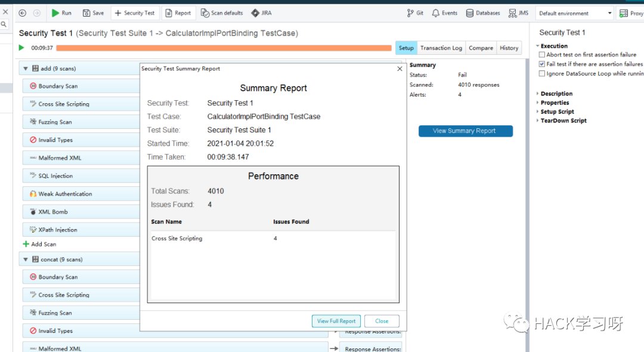Open the JMS toolbar item
Image resolution: width=644 pixels, height=352 pixels.
[518, 13]
